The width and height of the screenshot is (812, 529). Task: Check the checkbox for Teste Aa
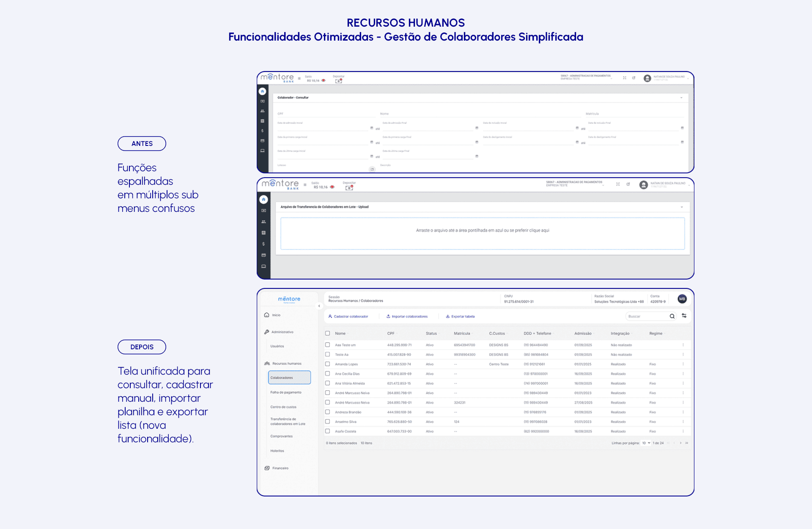coord(327,354)
